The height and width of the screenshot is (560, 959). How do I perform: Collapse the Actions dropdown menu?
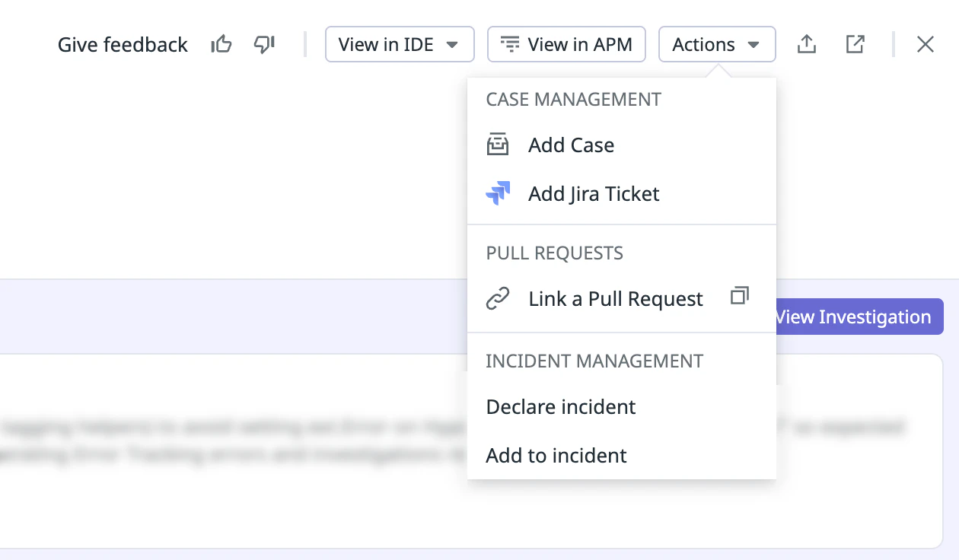coord(716,45)
